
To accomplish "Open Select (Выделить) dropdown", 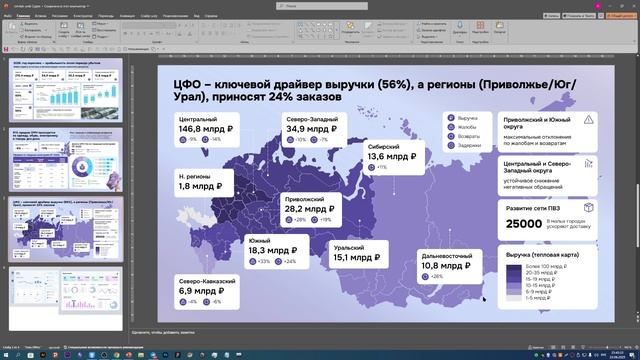I will click(x=429, y=36).
